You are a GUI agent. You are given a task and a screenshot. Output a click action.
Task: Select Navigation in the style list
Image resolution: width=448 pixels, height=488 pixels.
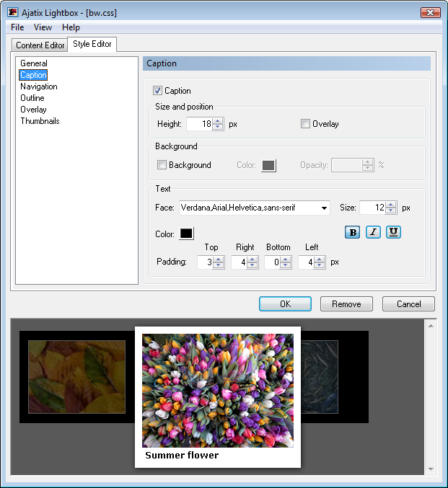(x=39, y=86)
